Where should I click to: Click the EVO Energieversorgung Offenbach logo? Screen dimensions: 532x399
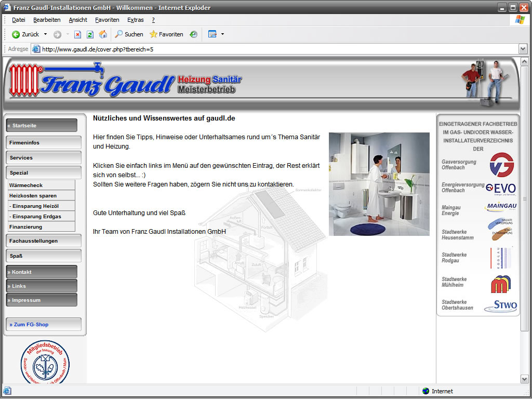[x=501, y=189]
